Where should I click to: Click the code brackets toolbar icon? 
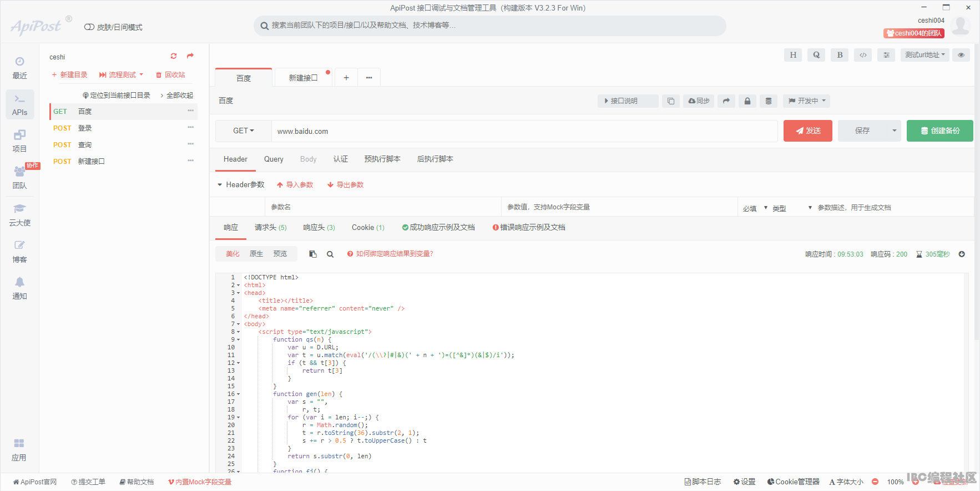(863, 55)
